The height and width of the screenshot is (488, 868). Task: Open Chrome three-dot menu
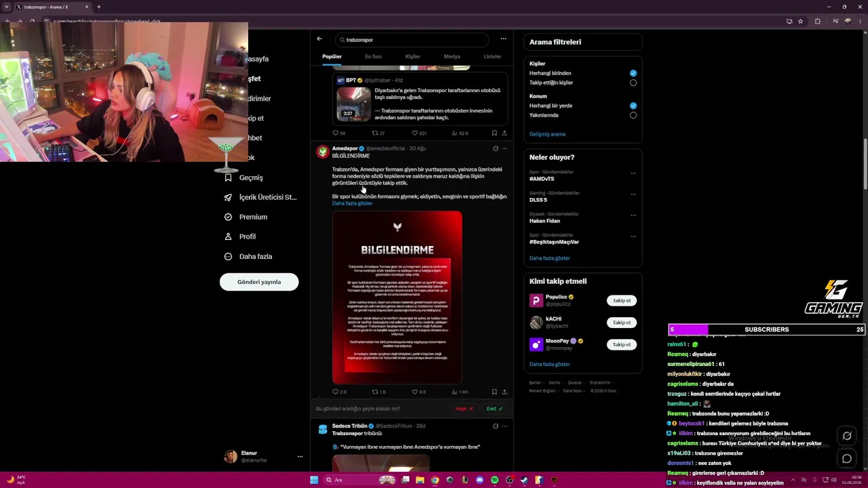[861, 21]
